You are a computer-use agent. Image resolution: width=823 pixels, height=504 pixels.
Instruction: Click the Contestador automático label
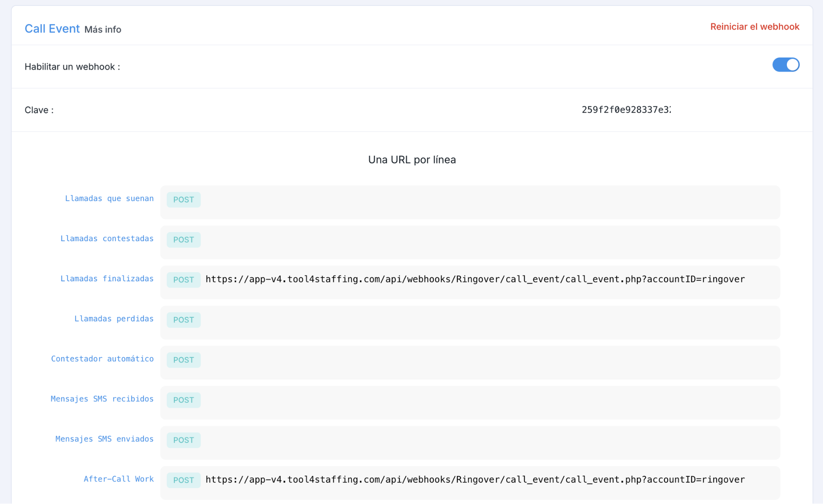[x=102, y=359]
